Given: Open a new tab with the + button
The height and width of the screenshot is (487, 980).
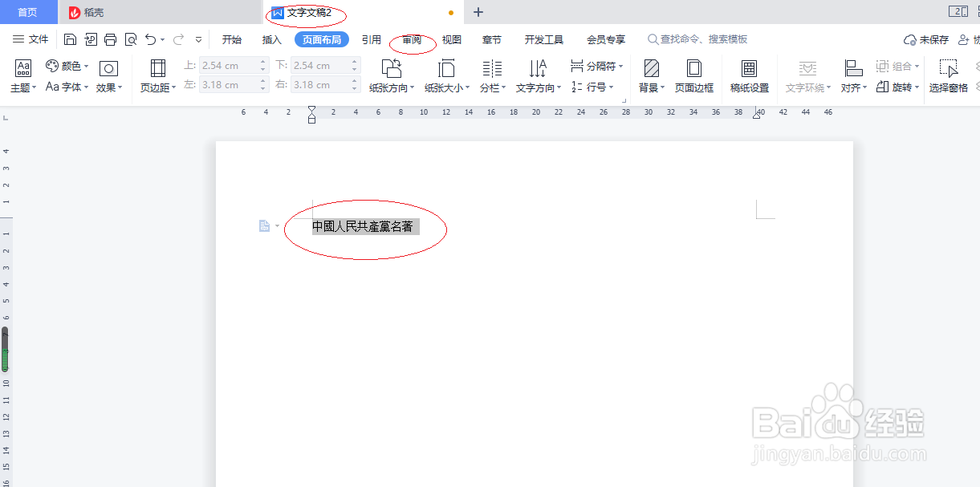Looking at the screenshot, I should [x=478, y=12].
